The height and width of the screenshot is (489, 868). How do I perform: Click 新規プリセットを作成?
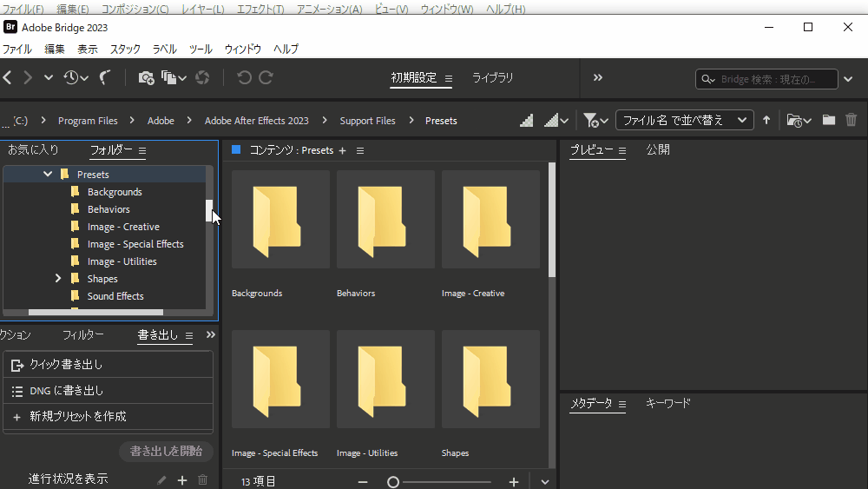click(x=108, y=416)
